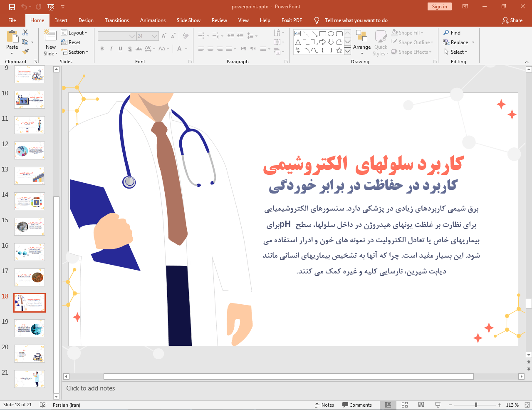Click Fit slide to current window icon
The image size is (532, 410).
pos(527,405)
